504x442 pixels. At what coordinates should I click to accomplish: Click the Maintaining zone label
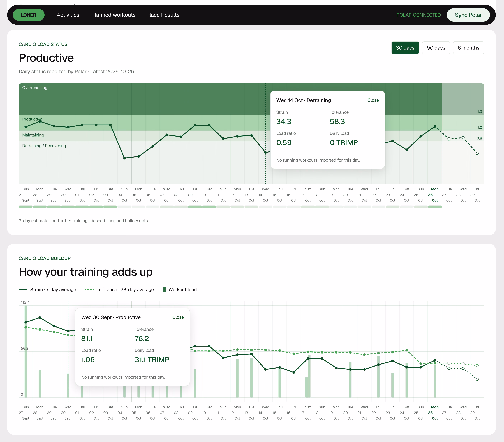pyautogui.click(x=33, y=135)
